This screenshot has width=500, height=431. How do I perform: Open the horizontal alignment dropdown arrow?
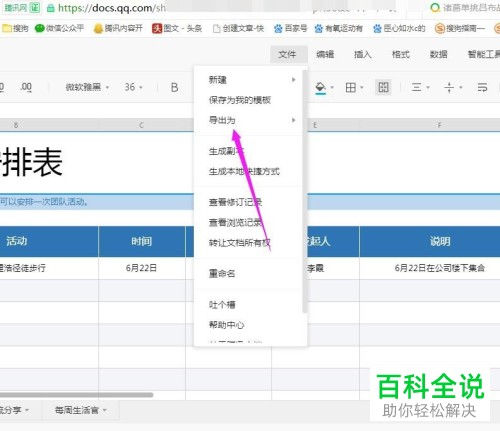(x=428, y=88)
